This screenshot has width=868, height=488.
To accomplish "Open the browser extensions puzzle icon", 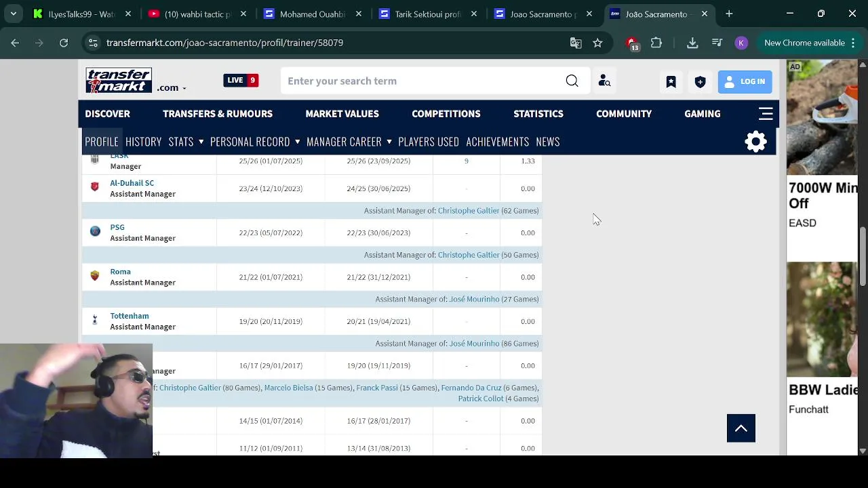I will (x=656, y=43).
